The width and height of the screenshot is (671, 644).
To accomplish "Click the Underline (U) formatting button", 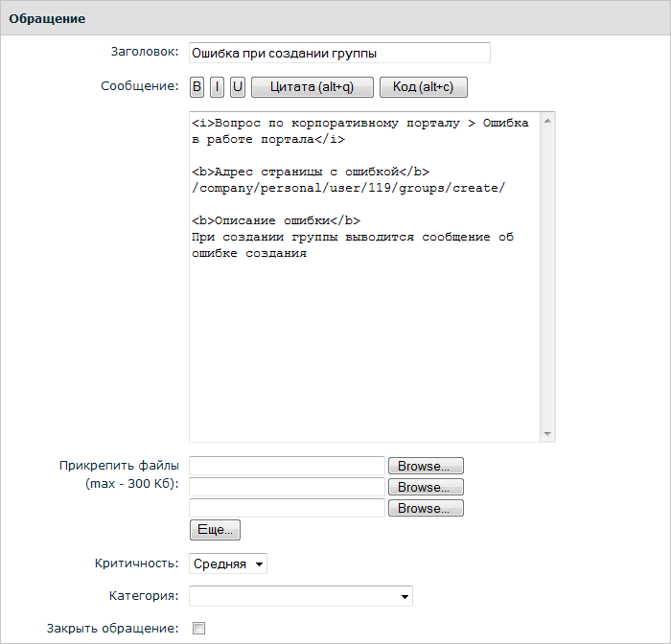I will pos(238,87).
